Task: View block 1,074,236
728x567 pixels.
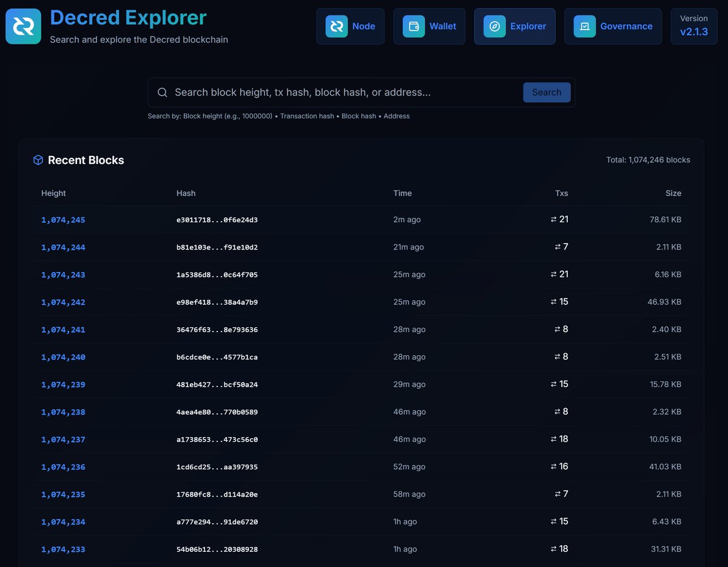Action: tap(63, 467)
